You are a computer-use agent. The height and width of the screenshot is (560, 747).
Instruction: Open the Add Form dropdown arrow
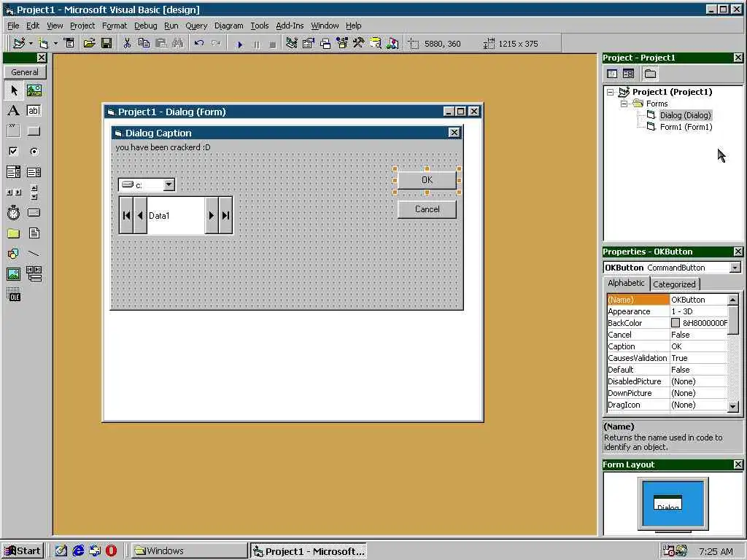[x=55, y=43]
